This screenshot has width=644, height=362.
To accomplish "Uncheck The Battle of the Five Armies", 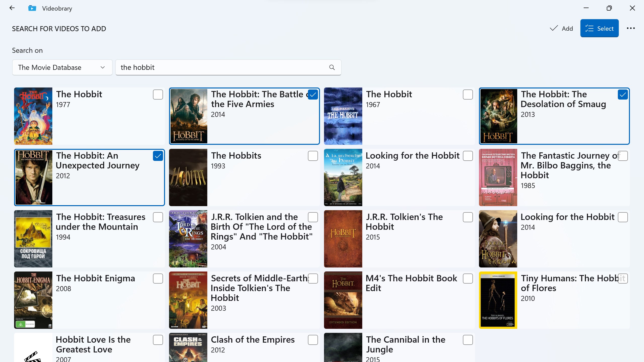I will 313,95.
